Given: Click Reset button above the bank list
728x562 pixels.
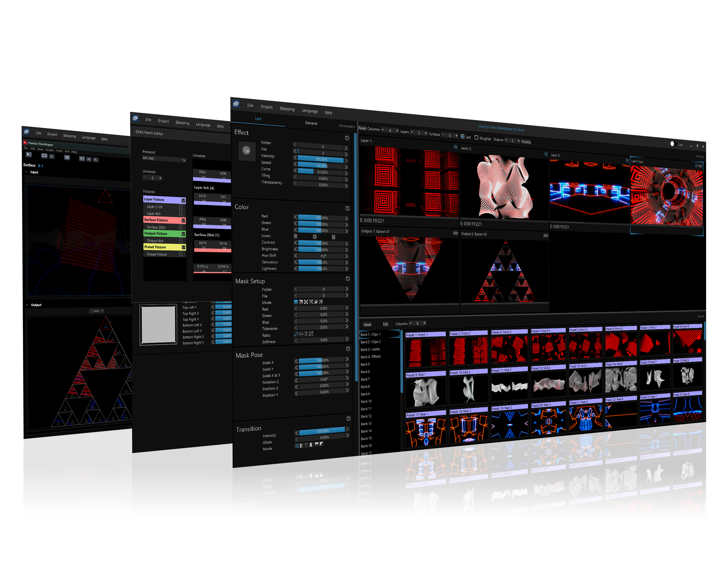Looking at the screenshot, I should (x=367, y=324).
